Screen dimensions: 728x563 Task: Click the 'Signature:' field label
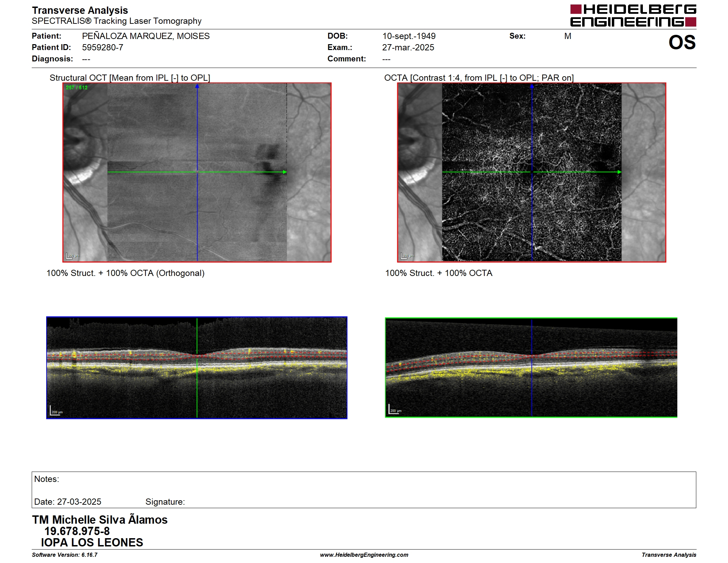[x=165, y=502]
